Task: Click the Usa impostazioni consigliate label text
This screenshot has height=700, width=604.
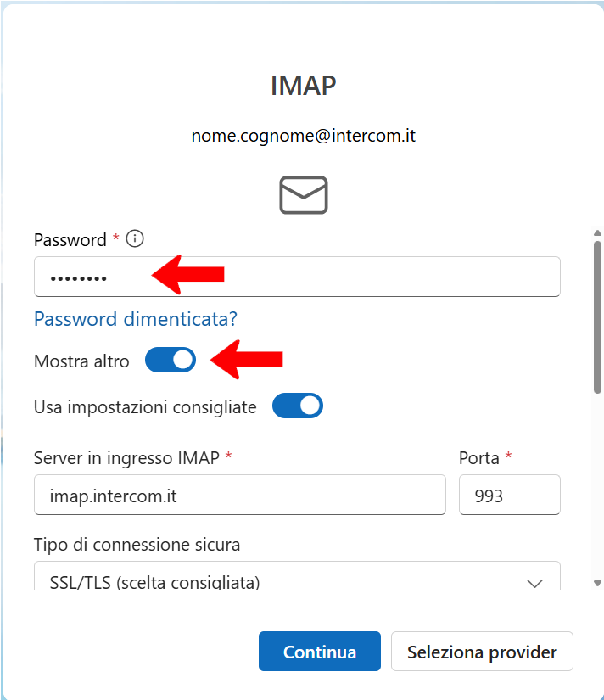Action: (x=145, y=407)
